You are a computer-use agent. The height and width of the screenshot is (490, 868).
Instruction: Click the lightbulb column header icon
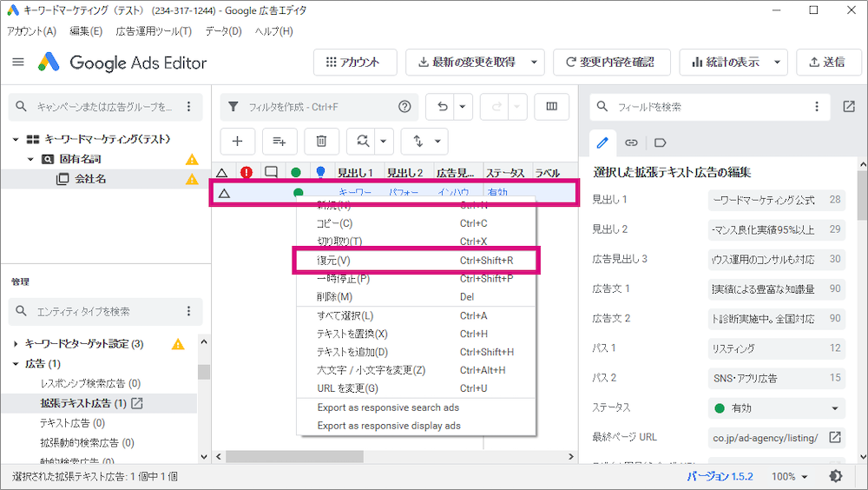click(320, 172)
